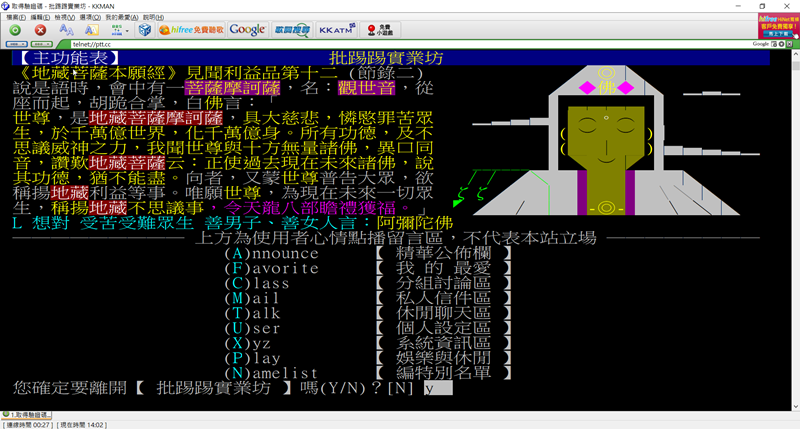Image resolution: width=800 pixels, height=429 pixels.
Task: Select (C)lass menu entry
Action: coord(257,284)
